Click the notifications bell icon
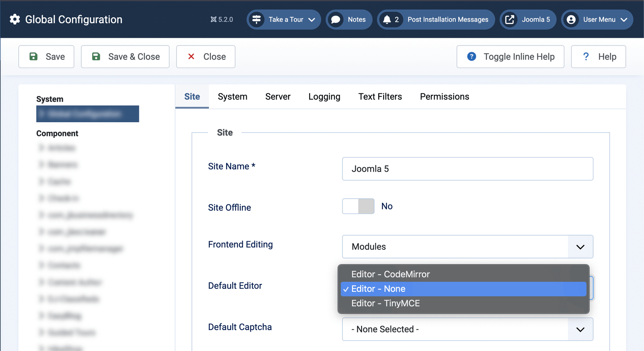The image size is (644, 351). point(387,19)
